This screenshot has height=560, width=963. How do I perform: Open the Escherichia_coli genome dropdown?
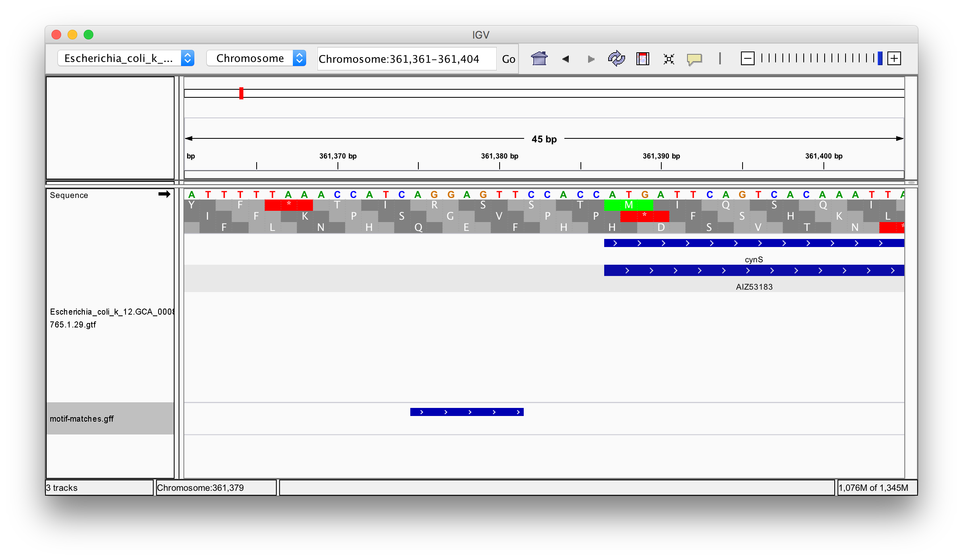tap(126, 58)
